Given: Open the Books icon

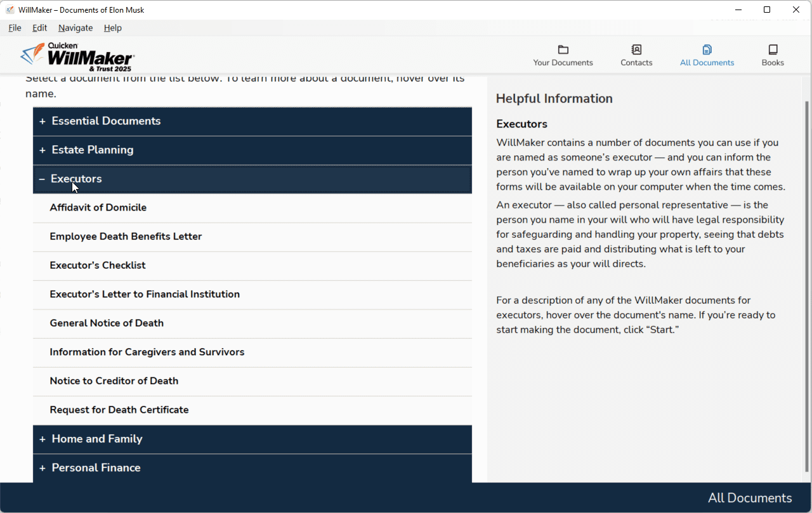Looking at the screenshot, I should pyautogui.click(x=773, y=50).
